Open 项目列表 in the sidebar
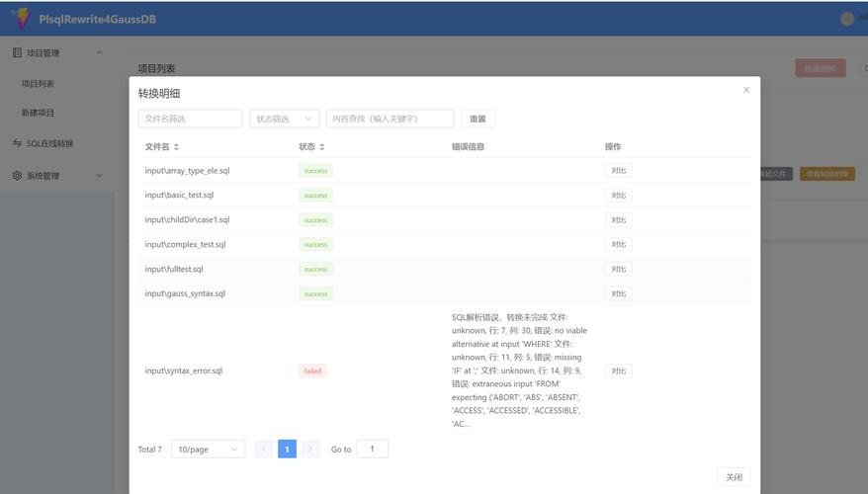The width and height of the screenshot is (868, 494). tap(38, 84)
